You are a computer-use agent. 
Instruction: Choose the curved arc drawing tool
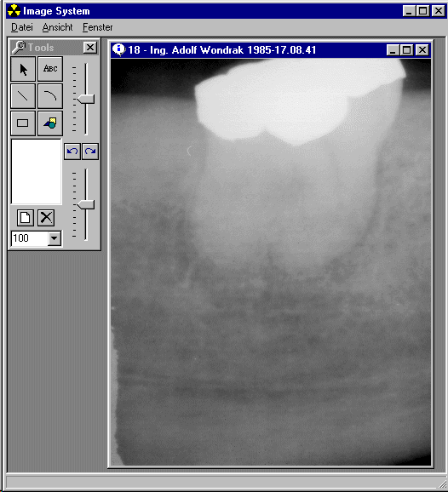pos(50,96)
